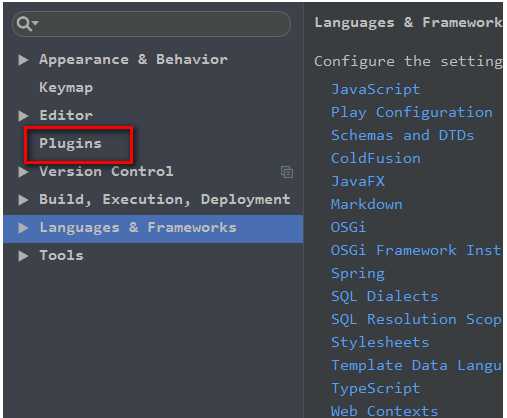
Task: Click the project-level icon beside Version Control
Action: [x=287, y=172]
